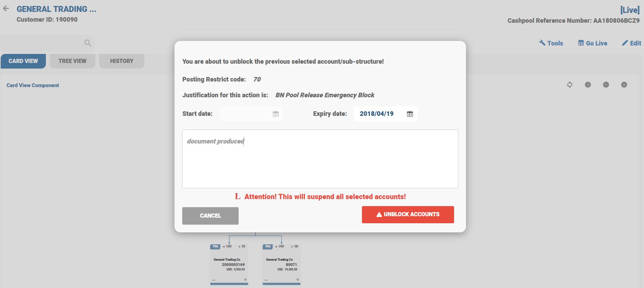The width and height of the screenshot is (644, 288).
Task: Open the Tools menu
Action: coord(551,43)
